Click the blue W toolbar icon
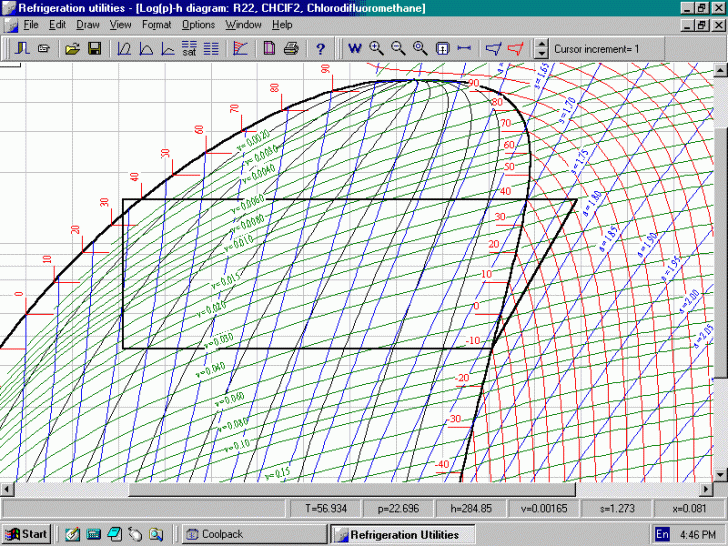The width and height of the screenshot is (728, 546). pos(355,48)
